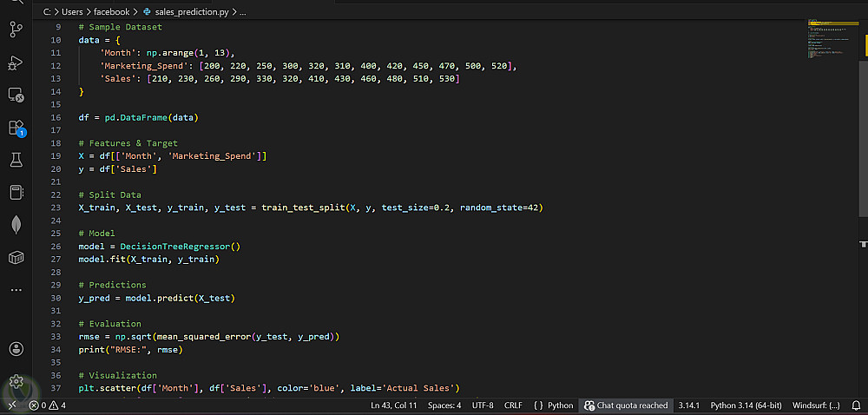Open the container box view icon
Viewport: 868px width, 415px height.
(x=16, y=257)
